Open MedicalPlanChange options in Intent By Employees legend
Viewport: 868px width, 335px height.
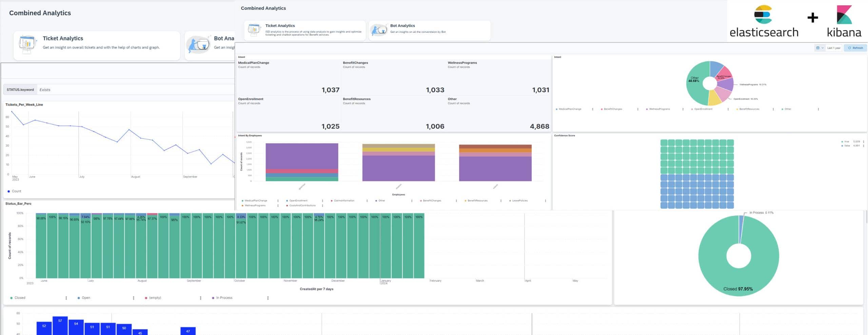click(278, 201)
